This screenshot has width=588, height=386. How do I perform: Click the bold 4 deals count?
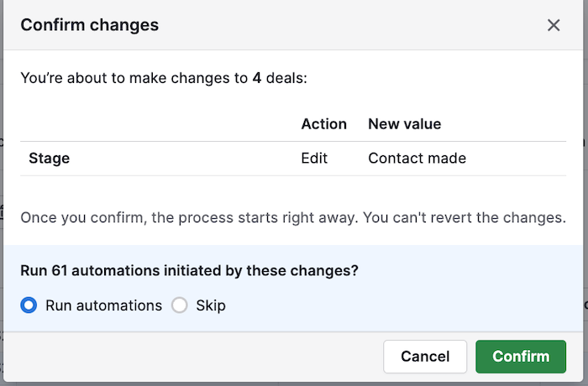[x=256, y=79]
